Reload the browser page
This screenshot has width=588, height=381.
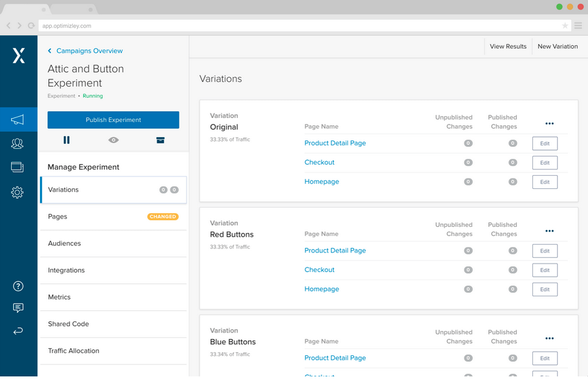tap(31, 26)
